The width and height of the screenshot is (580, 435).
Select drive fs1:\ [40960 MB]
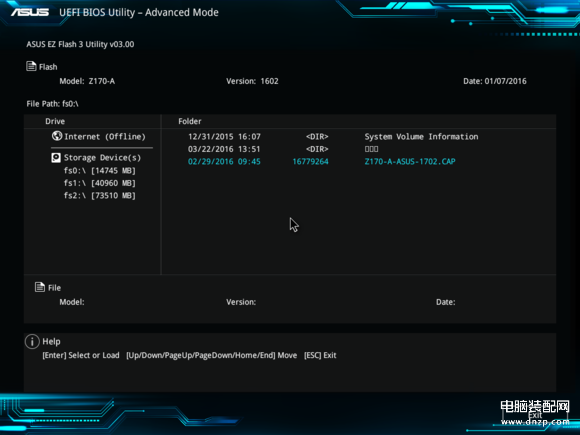[x=100, y=183]
